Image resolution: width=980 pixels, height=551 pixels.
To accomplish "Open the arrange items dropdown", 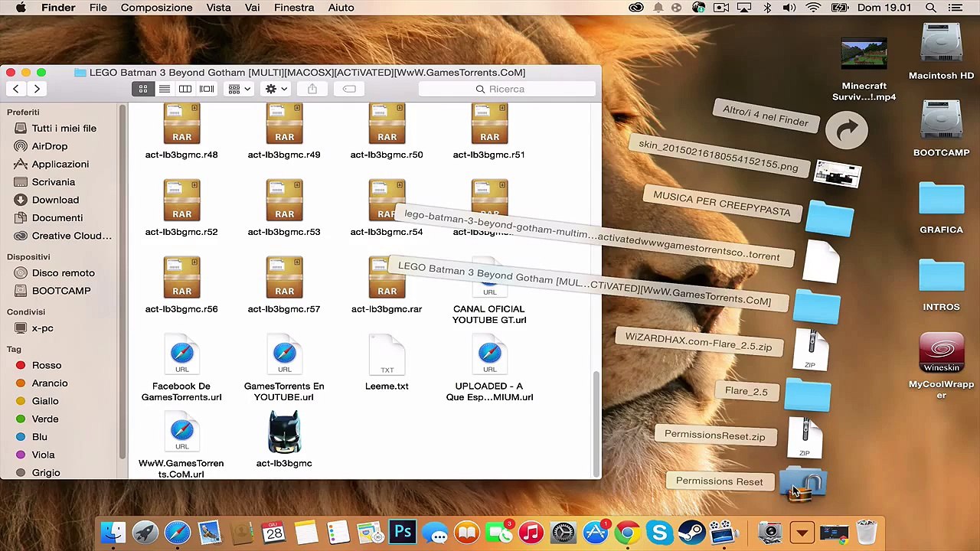I will click(x=240, y=89).
